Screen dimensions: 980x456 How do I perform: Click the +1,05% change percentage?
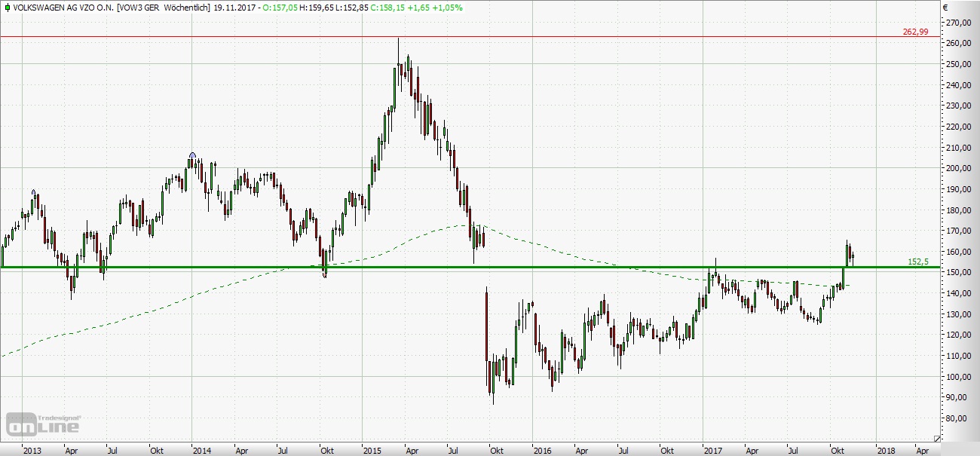(x=449, y=7)
